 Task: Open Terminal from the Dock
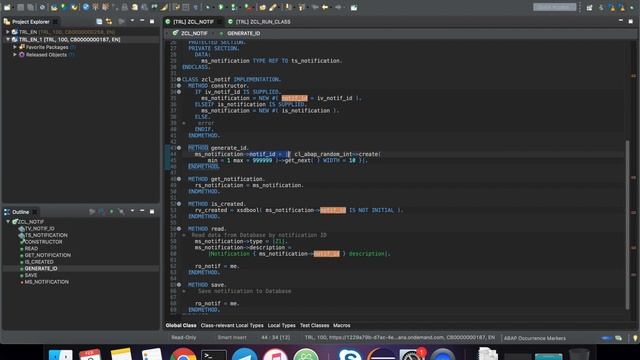pos(213,354)
